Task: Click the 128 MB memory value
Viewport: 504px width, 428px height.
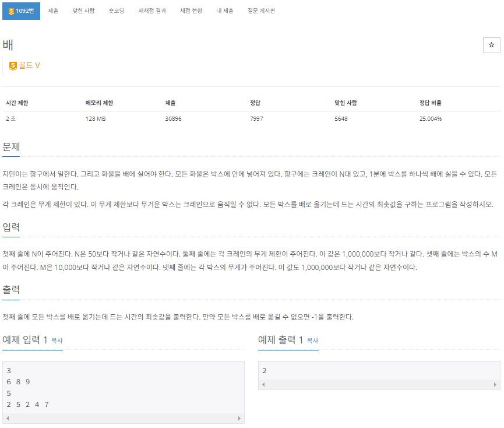Action: coord(96,118)
